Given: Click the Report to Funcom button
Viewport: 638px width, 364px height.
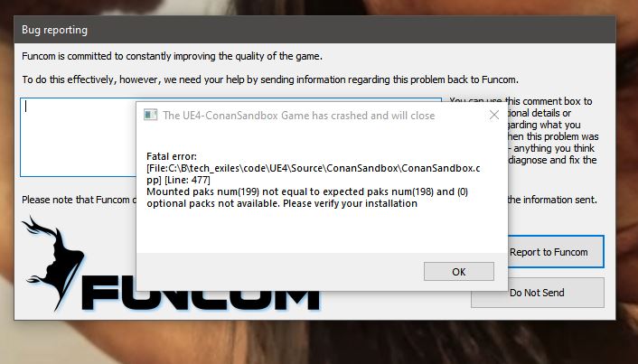Looking at the screenshot, I should (556, 252).
